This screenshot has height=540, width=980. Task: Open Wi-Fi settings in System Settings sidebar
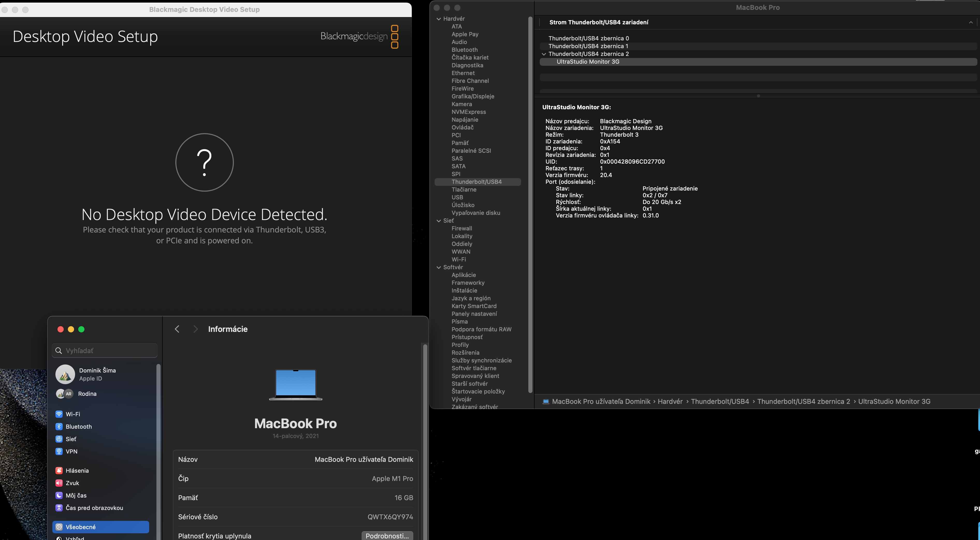click(73, 414)
